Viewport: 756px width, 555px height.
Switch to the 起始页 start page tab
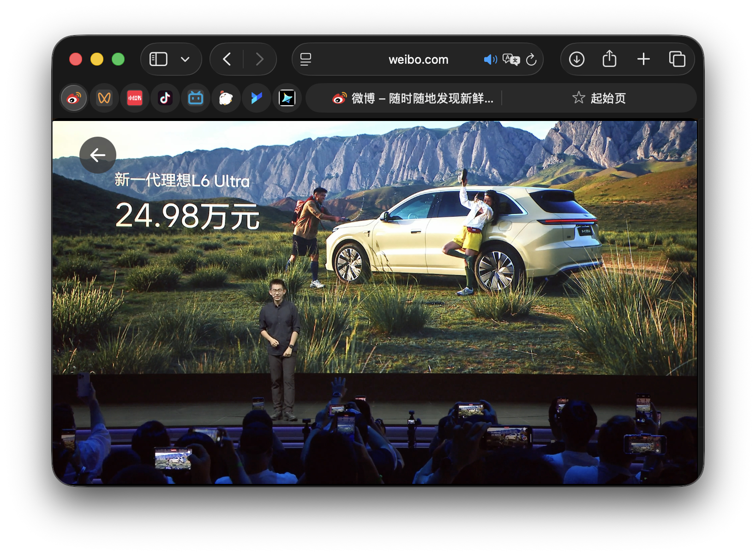(x=599, y=98)
